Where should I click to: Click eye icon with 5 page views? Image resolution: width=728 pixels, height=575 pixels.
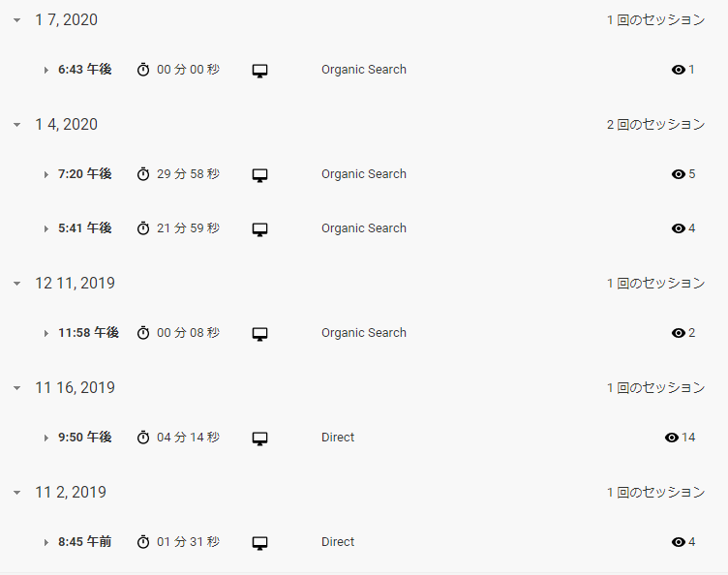(x=679, y=174)
